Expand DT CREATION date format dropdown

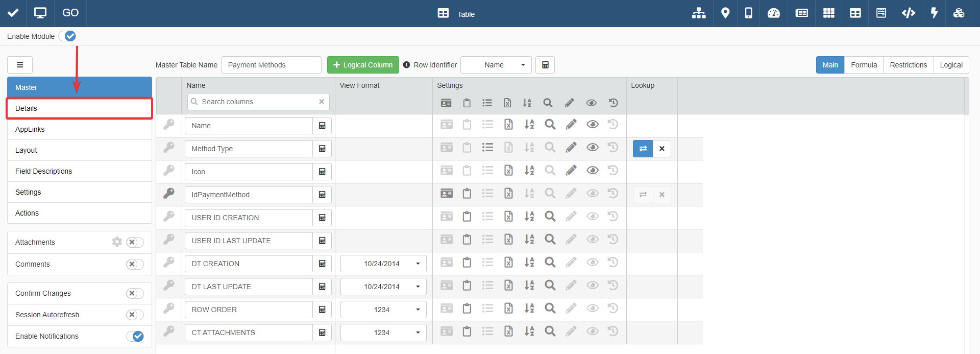[383, 264]
